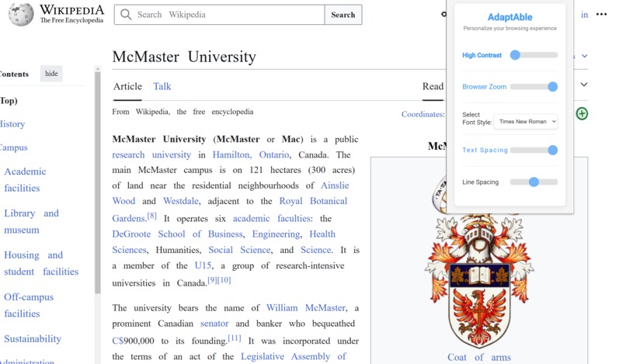626x364 pixels.
Task: Toggle the High Contrast switch
Action: (534, 55)
